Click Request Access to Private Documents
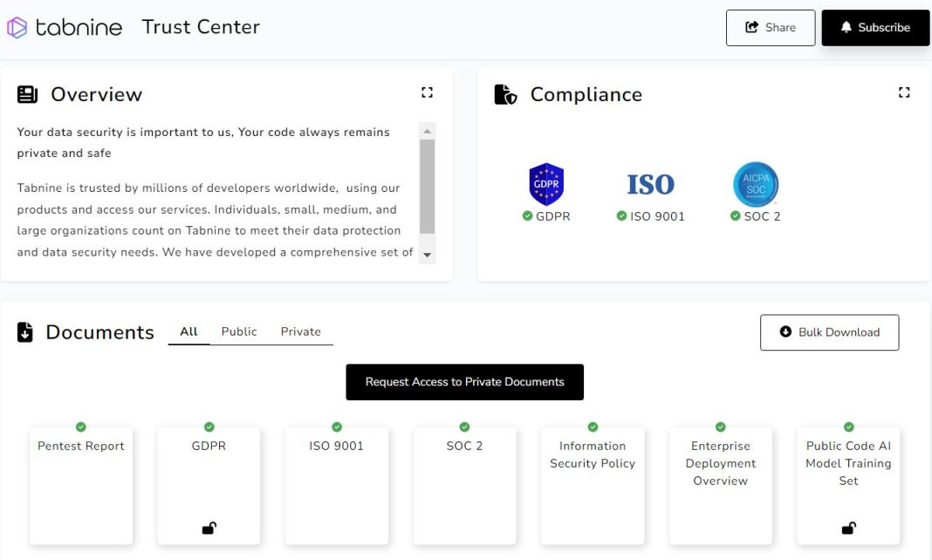 coord(464,382)
